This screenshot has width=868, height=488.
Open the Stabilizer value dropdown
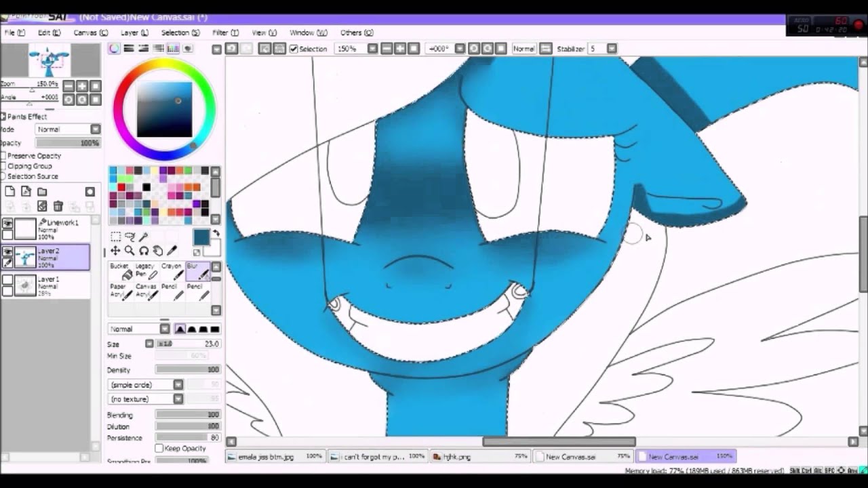pos(612,49)
